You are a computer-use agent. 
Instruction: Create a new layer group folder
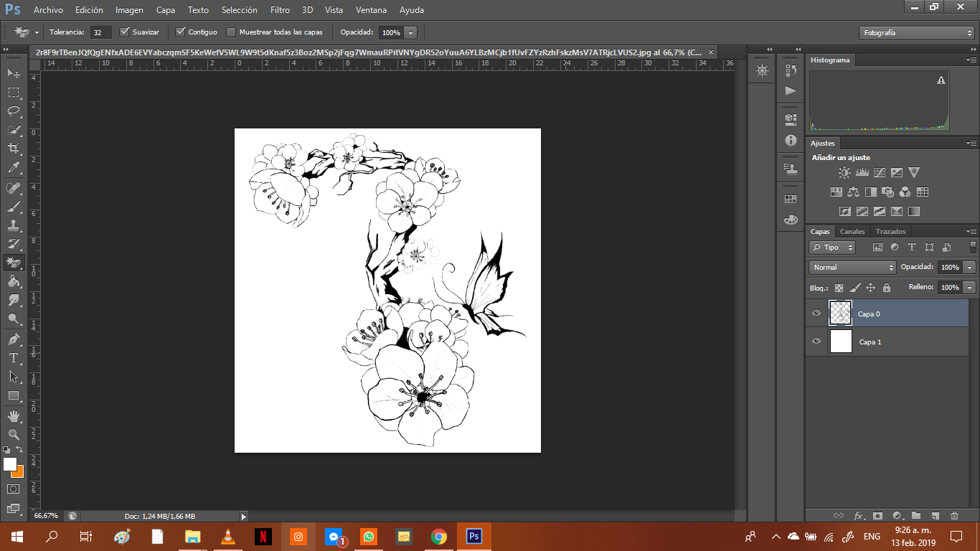pos(916,515)
